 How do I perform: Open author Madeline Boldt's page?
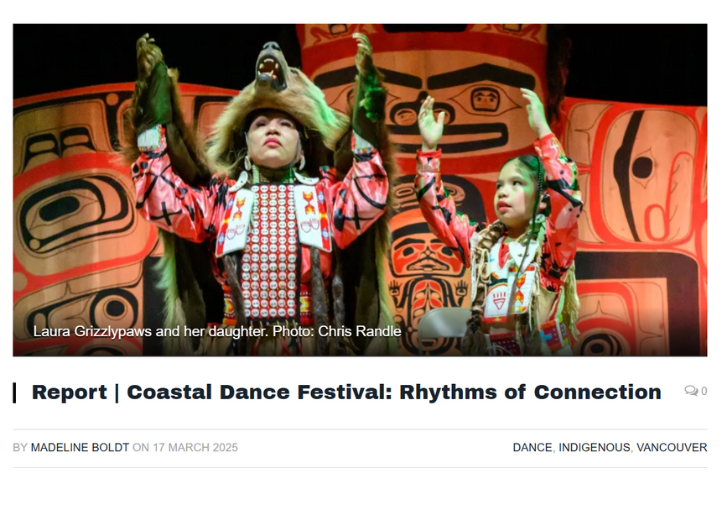[x=80, y=447]
